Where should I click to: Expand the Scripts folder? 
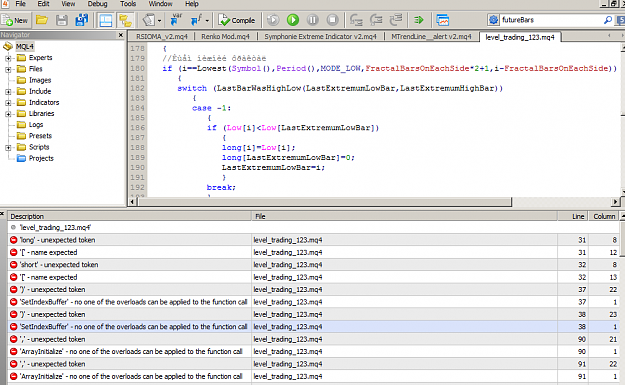(8, 147)
